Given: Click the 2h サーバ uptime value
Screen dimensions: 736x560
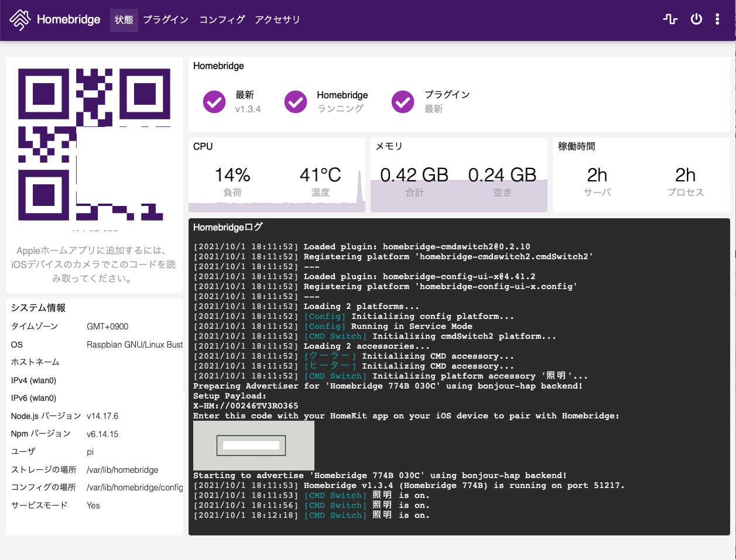Looking at the screenshot, I should tap(597, 175).
